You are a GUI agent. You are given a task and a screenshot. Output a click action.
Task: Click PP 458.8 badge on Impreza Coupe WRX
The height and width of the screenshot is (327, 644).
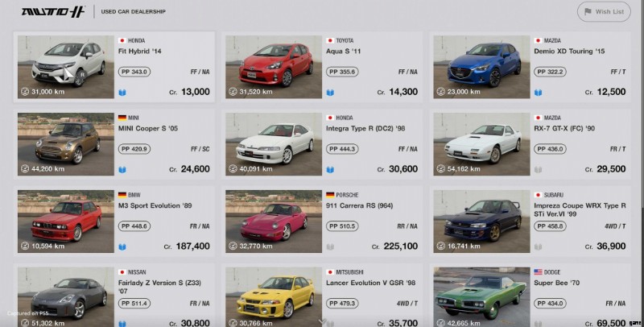click(x=550, y=226)
